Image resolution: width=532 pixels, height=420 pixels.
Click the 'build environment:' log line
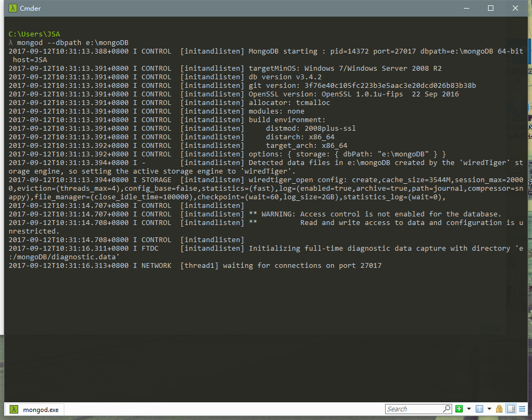[x=287, y=119]
